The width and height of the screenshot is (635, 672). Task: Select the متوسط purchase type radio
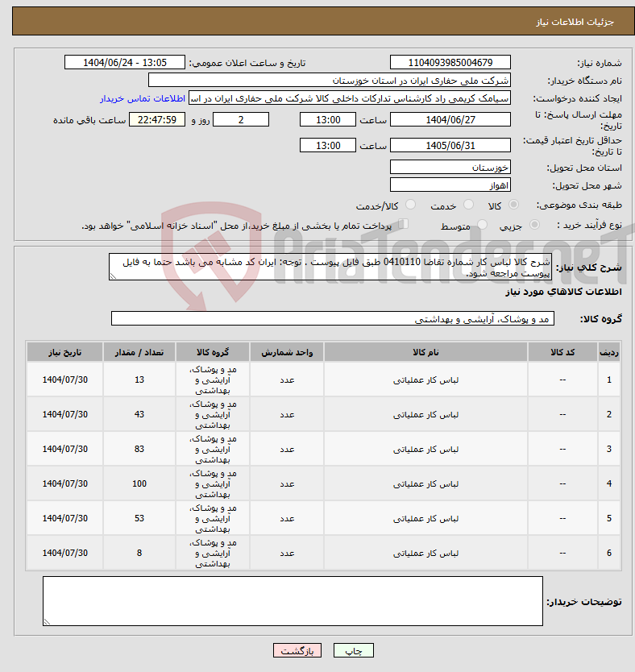482,225
